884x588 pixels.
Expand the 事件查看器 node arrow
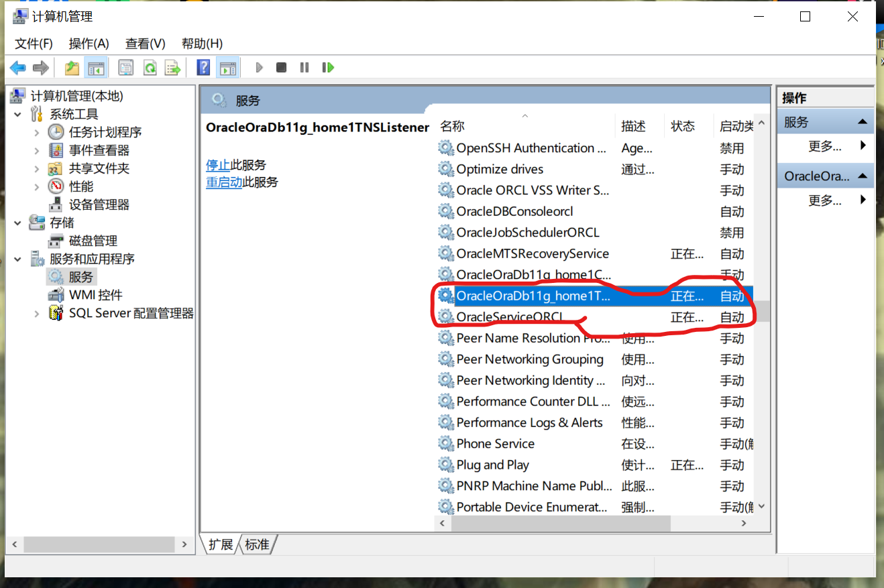(37, 151)
